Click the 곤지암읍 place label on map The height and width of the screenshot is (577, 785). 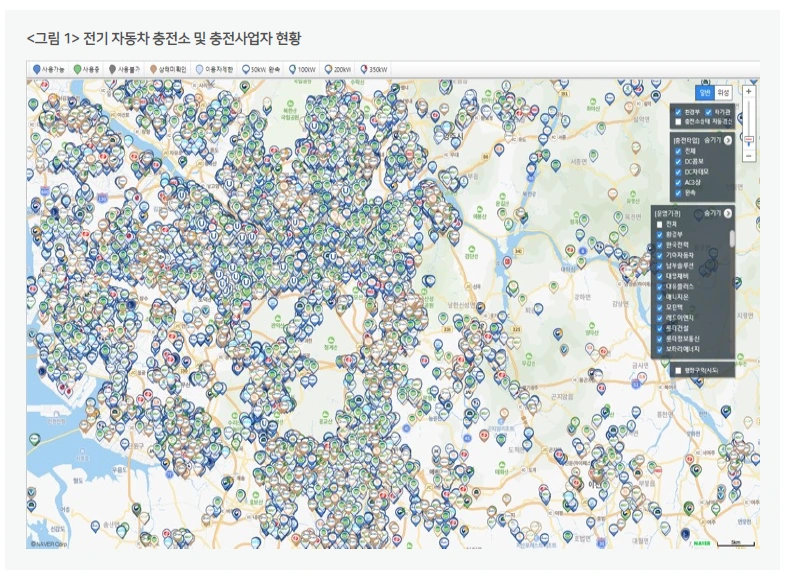coord(563,397)
